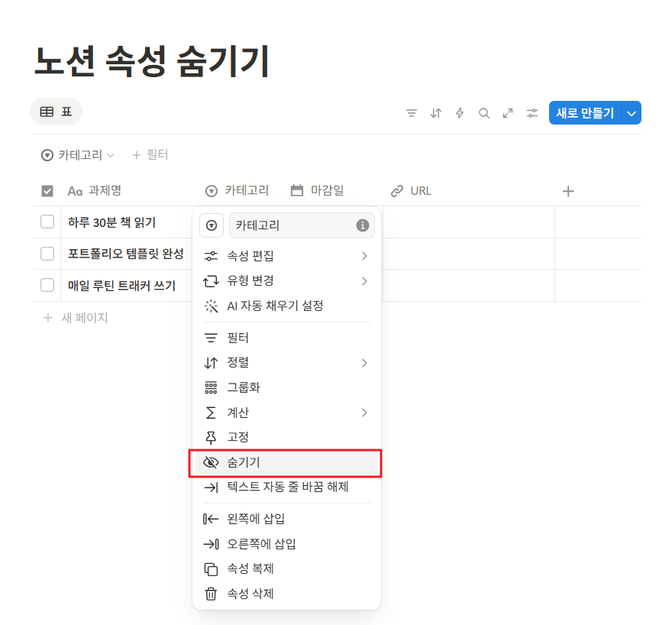This screenshot has width=672, height=625.
Task: Expand database with the diagonal arrows icon
Action: pyautogui.click(x=508, y=112)
